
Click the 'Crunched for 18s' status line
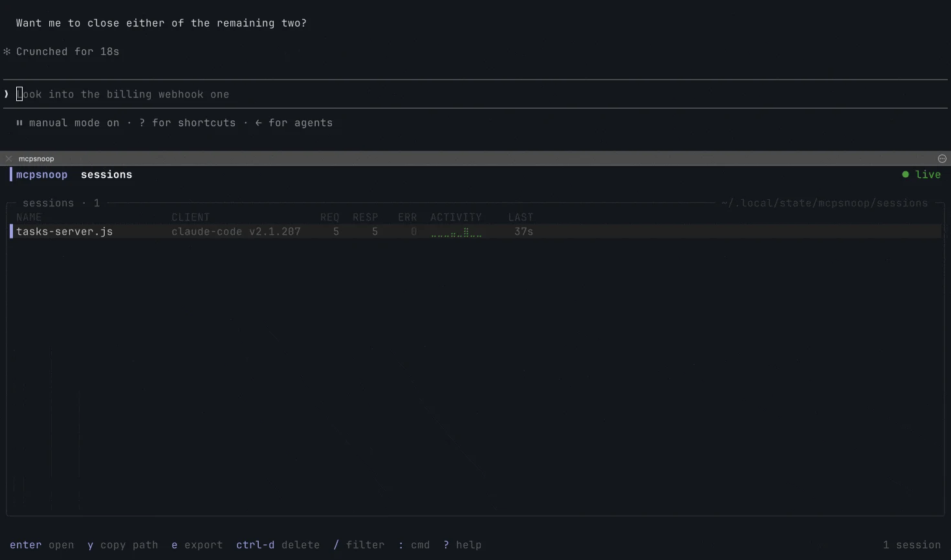[61, 52]
